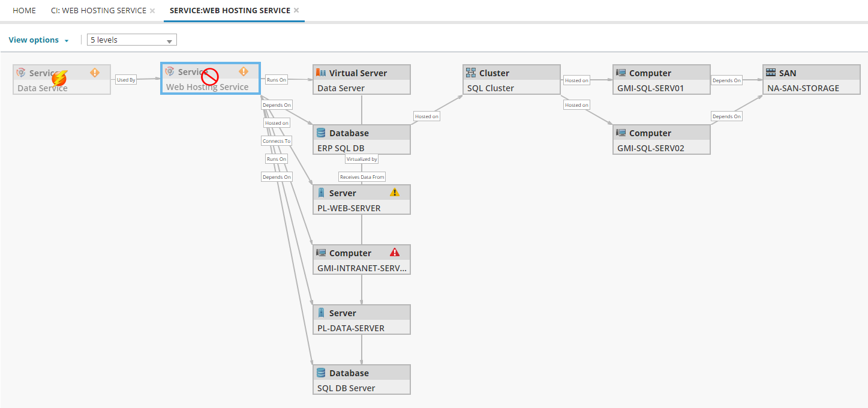Screen dimensions: 868x408
Task: Click the lightning bolt icon on Data Service
Action: (x=59, y=77)
